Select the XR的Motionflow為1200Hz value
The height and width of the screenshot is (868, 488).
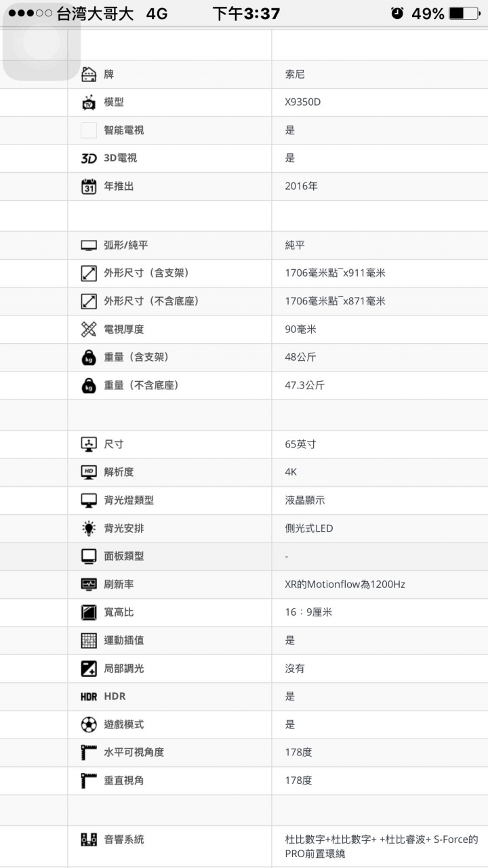[x=345, y=584]
